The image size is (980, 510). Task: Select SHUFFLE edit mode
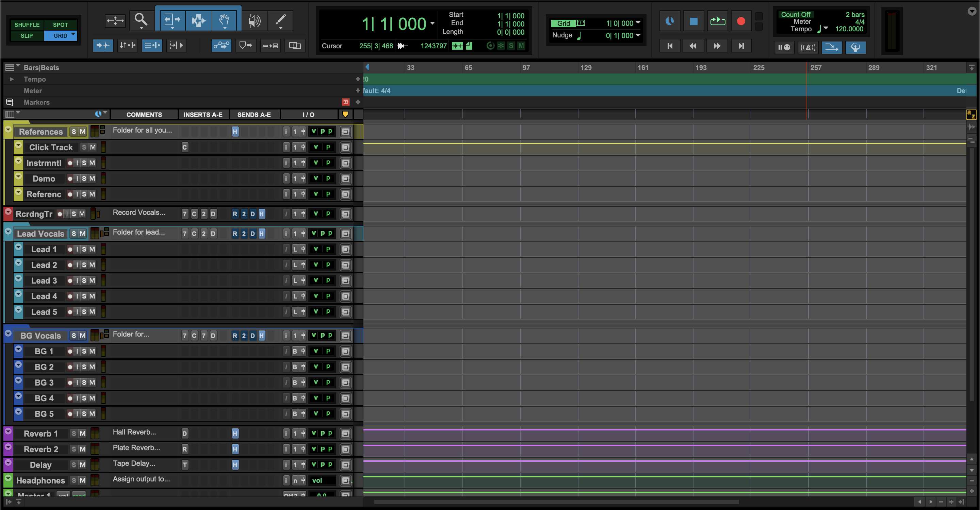click(27, 25)
